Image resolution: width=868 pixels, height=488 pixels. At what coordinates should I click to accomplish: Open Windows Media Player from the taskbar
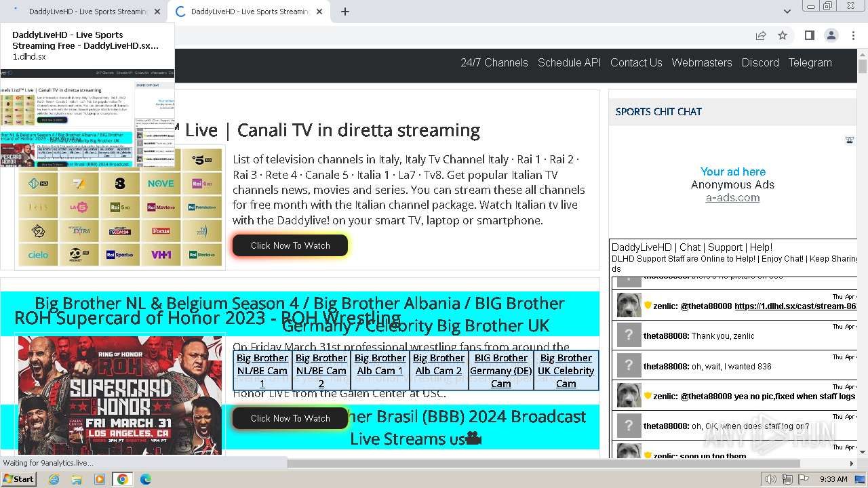pos(100,479)
